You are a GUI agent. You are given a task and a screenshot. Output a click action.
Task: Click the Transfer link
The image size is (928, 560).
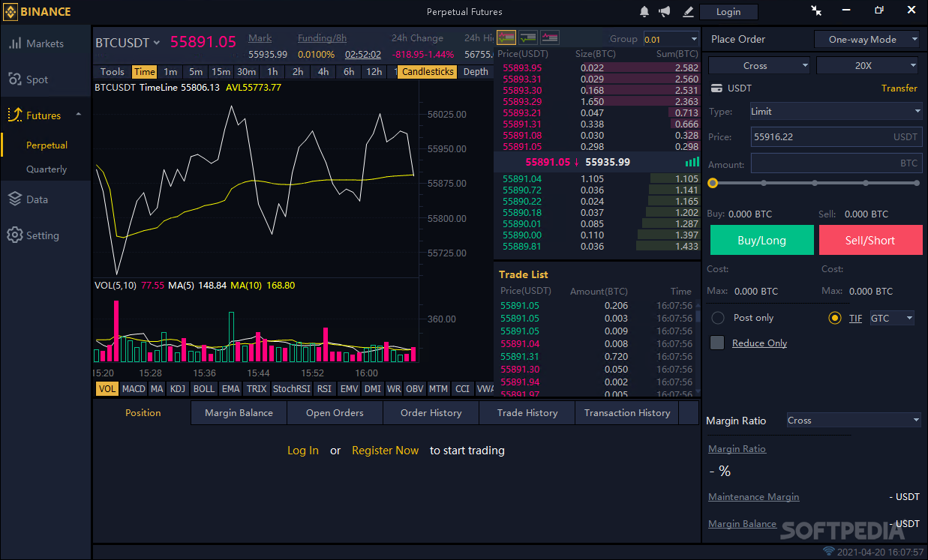(899, 88)
